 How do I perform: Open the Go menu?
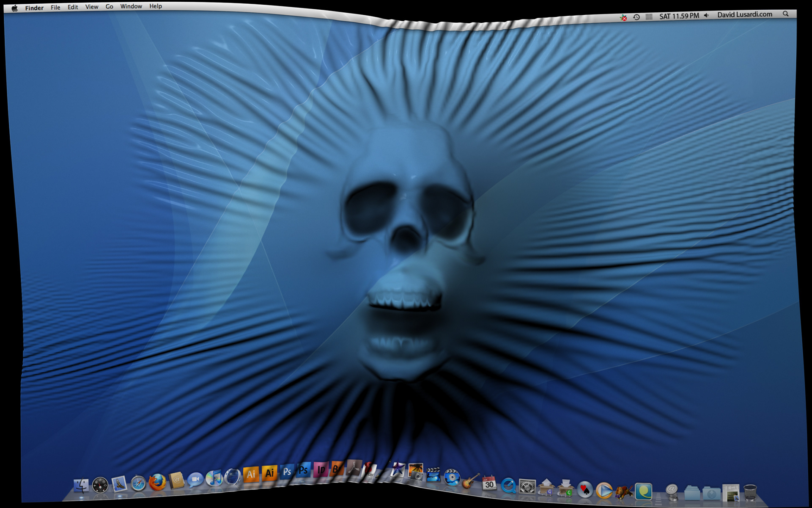point(109,6)
